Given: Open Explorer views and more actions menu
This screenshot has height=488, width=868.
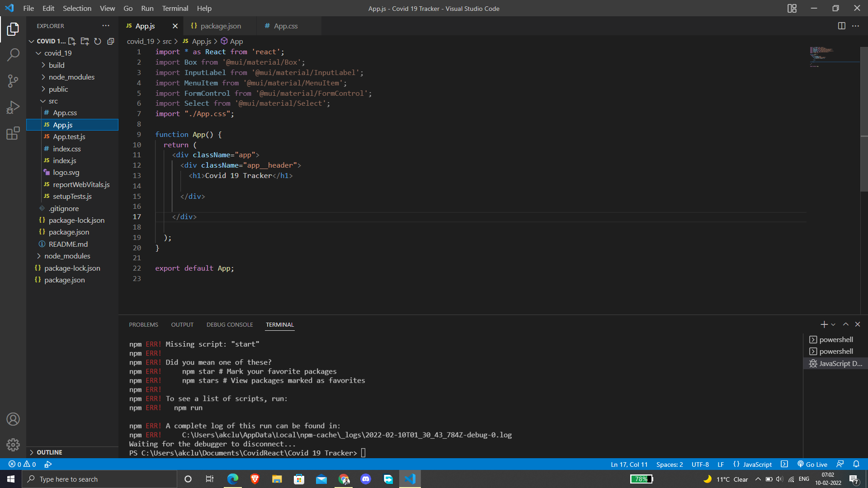Looking at the screenshot, I should tap(106, 26).
